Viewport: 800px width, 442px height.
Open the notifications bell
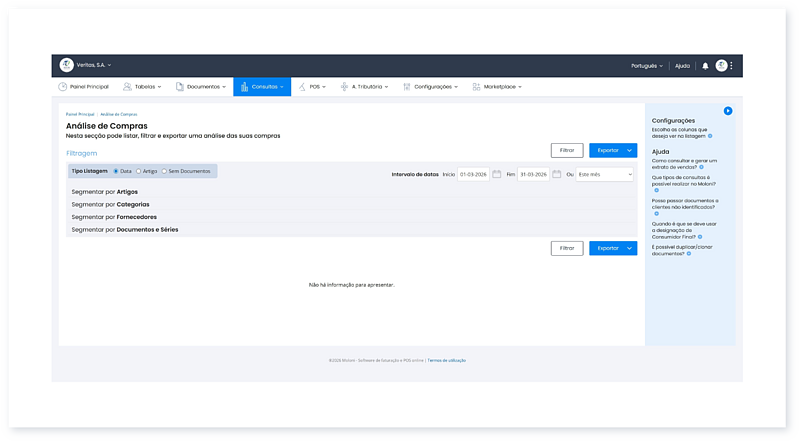point(705,66)
